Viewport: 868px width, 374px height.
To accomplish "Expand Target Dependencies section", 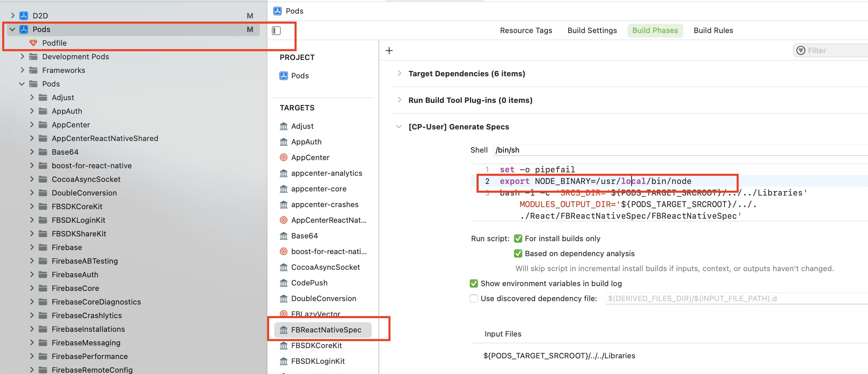I will 399,74.
